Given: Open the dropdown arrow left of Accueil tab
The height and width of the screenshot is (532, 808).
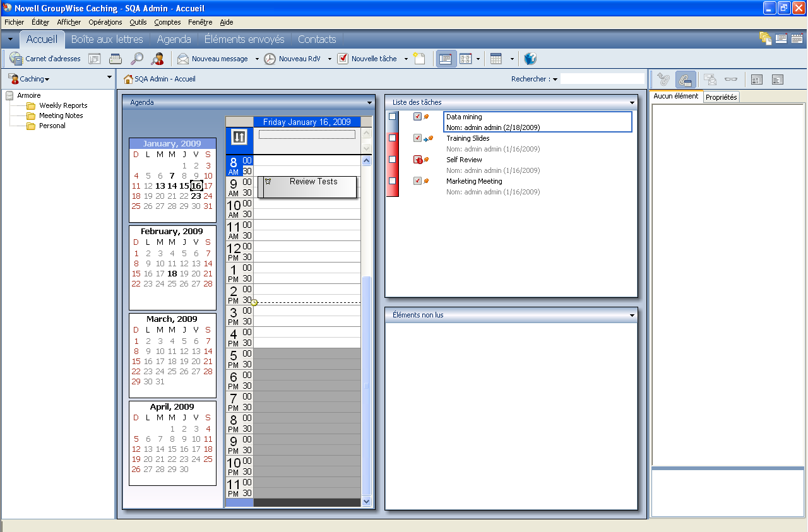Looking at the screenshot, I should point(10,39).
